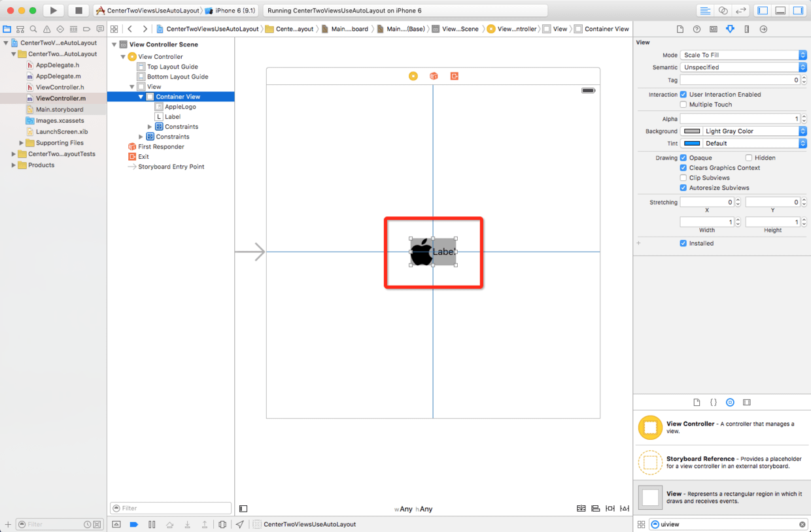811x532 pixels.
Task: Select Main.storyboard in the project navigator
Action: coord(60,110)
